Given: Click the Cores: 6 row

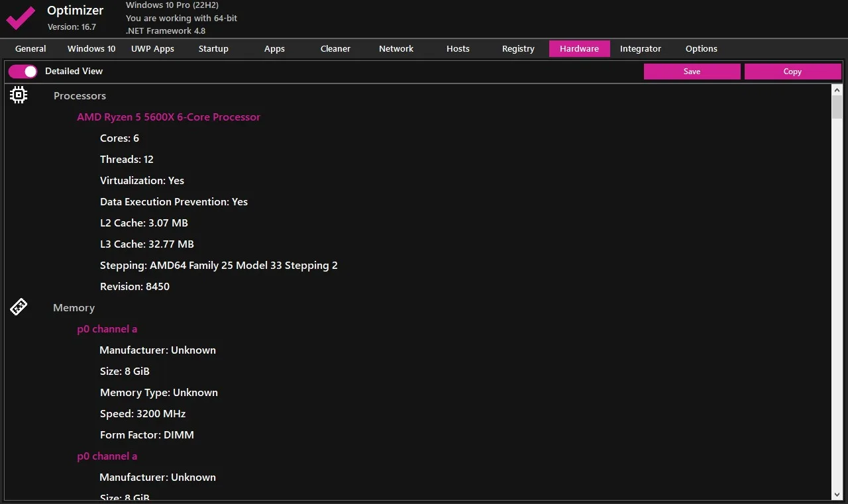Looking at the screenshot, I should 119,138.
